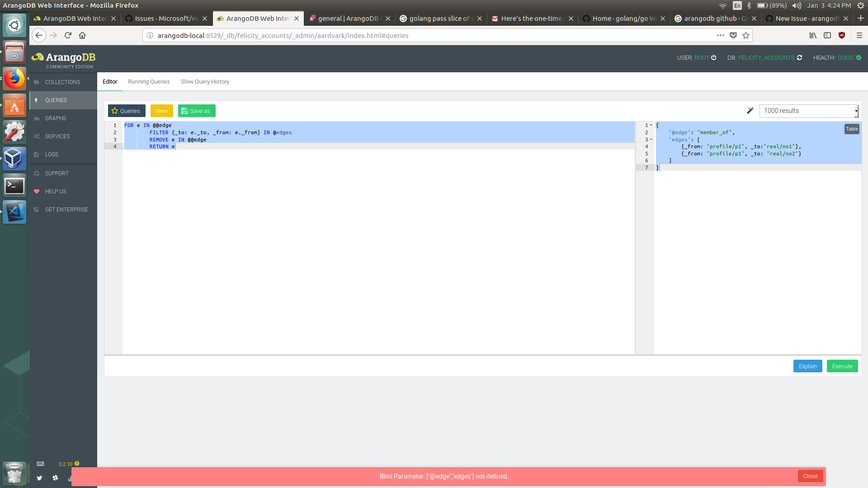Open Slow Query History tab
868x488 pixels.
click(205, 82)
